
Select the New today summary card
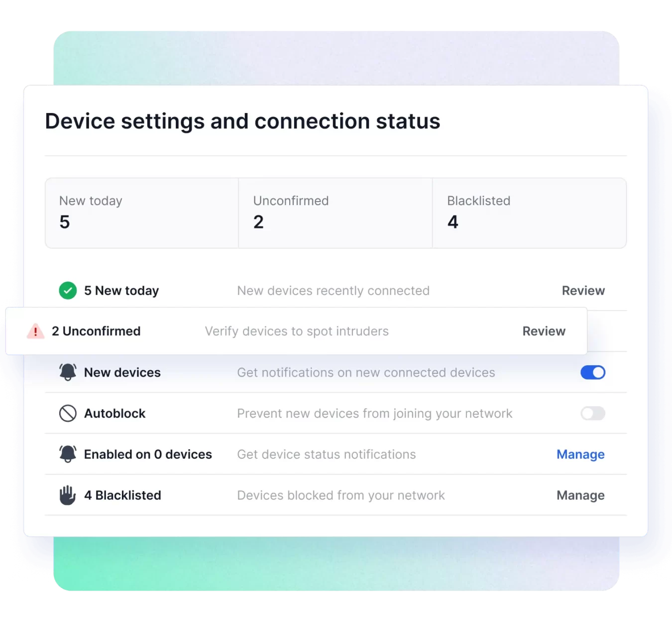pyautogui.click(x=142, y=213)
